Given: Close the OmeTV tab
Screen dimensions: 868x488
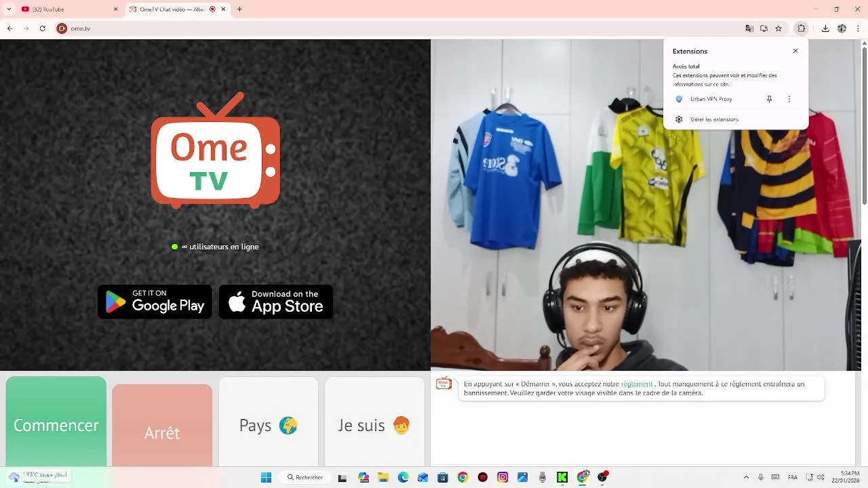Looking at the screenshot, I should point(223,9).
